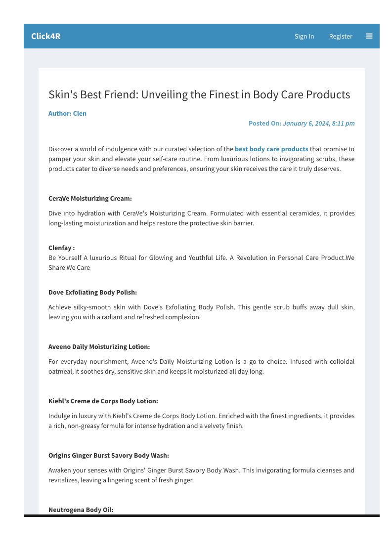This screenshot has width=392, height=555.
Task: Click the Kiehl's non-greasy formula paragraph
Action: 201,421
